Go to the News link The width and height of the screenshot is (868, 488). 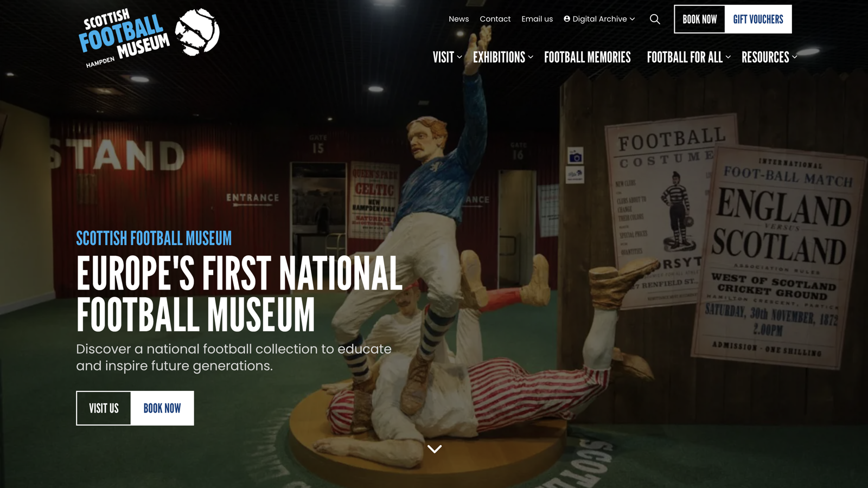458,19
